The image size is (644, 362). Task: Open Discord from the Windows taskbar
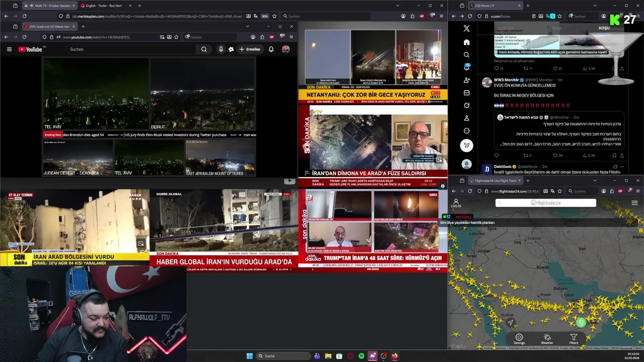tap(372, 356)
